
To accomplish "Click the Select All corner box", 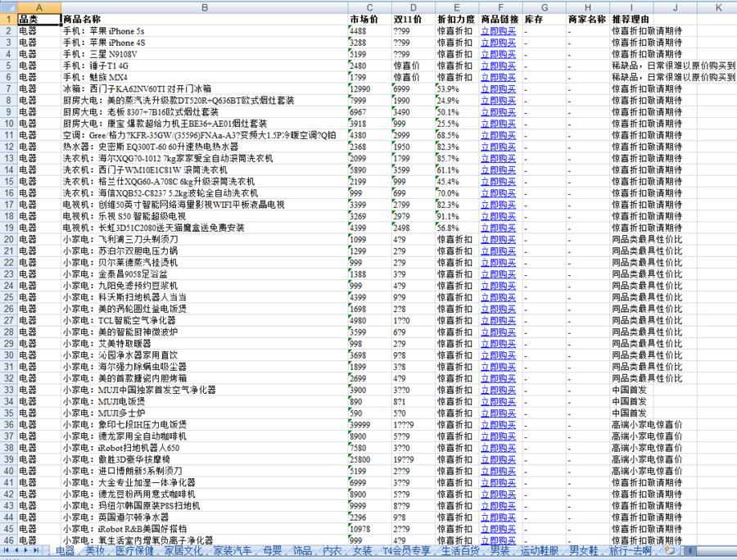I will click(8, 7).
